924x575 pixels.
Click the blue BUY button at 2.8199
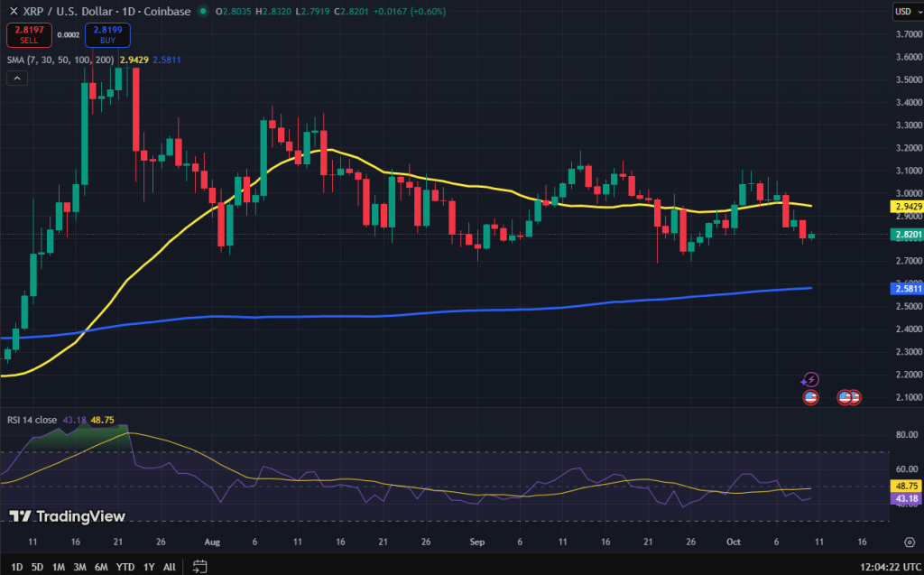tap(108, 35)
